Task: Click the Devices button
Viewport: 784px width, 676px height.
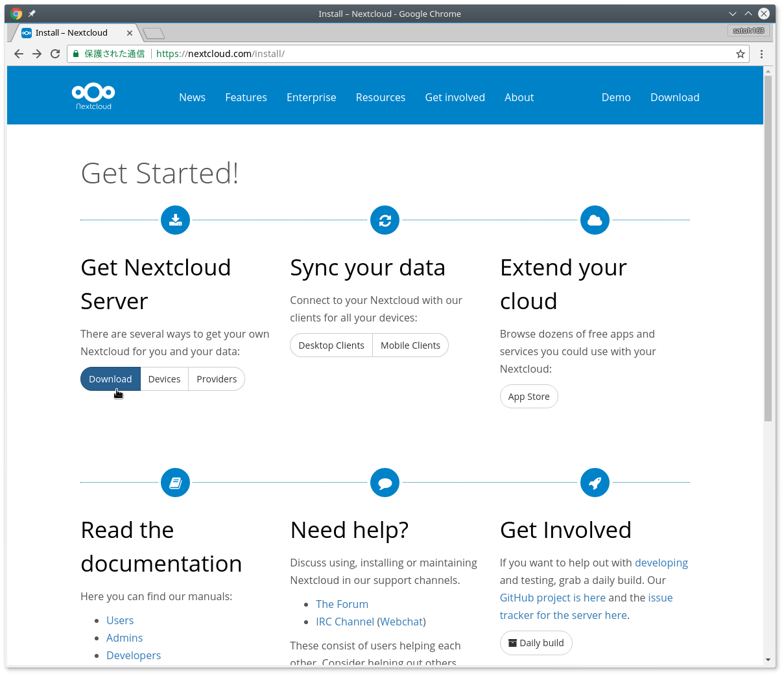Action: click(x=164, y=379)
